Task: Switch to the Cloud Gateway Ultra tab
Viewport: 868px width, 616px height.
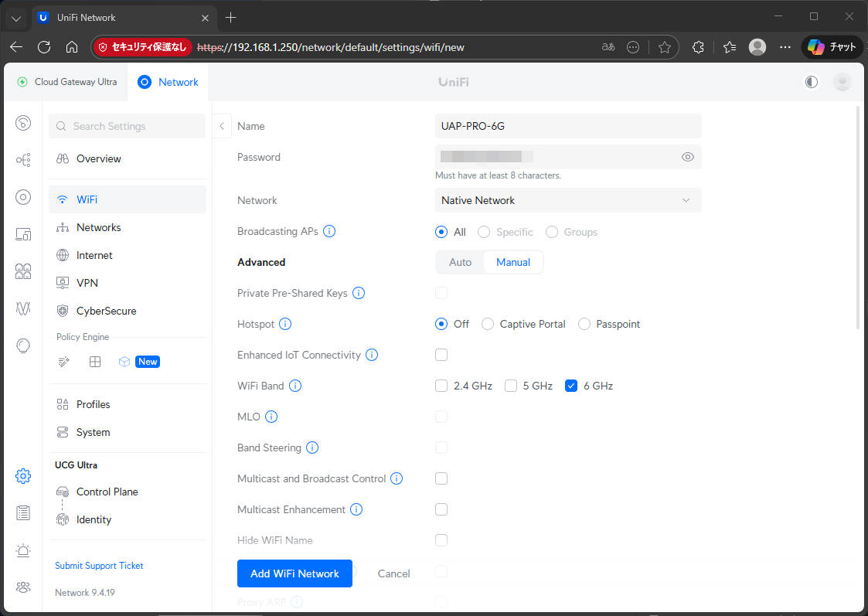Action: (x=67, y=82)
